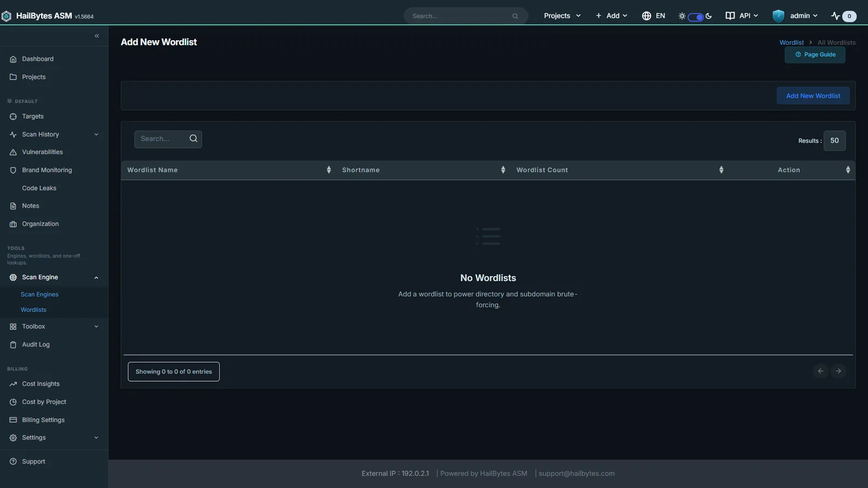868x488 pixels.
Task: Click the Cost by Project pie icon
Action: pyautogui.click(x=13, y=402)
